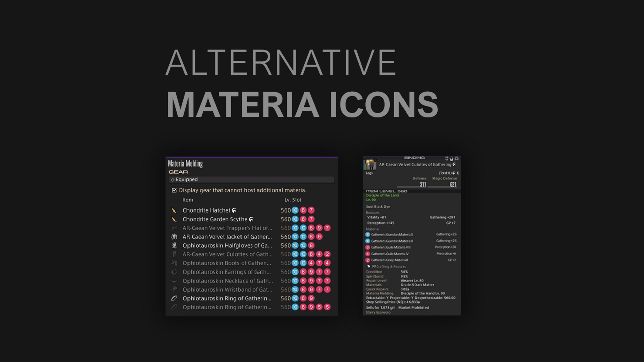The height and width of the screenshot is (362, 644).
Task: Click the Crafting & Repairs section icon
Action: 369,266
